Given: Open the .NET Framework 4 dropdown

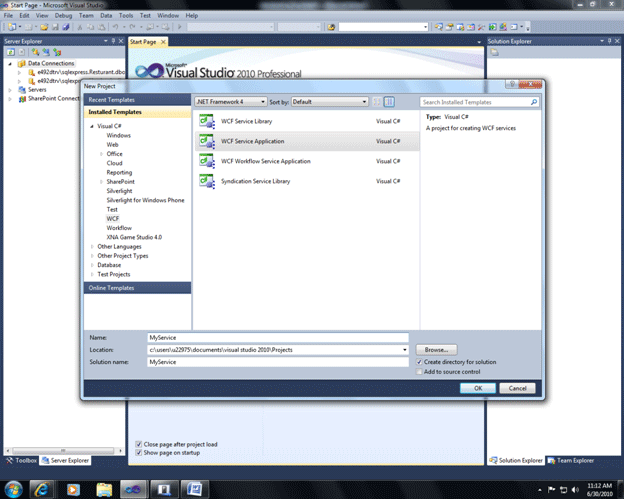Looking at the screenshot, I should coord(231,102).
